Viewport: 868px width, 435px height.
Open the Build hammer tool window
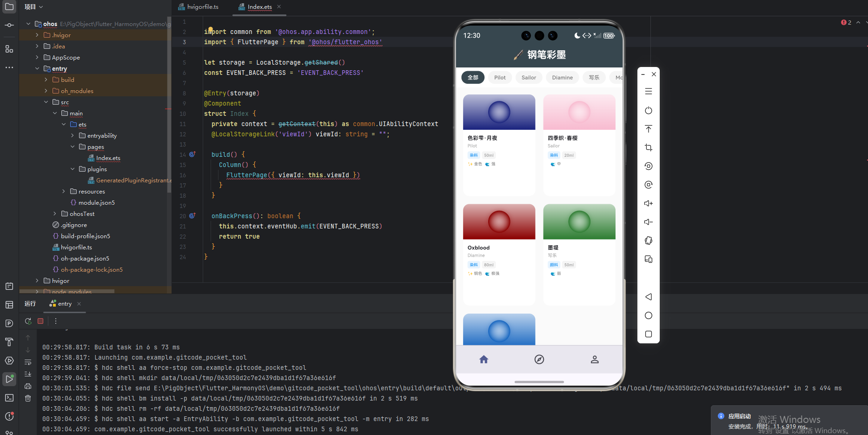(9, 342)
